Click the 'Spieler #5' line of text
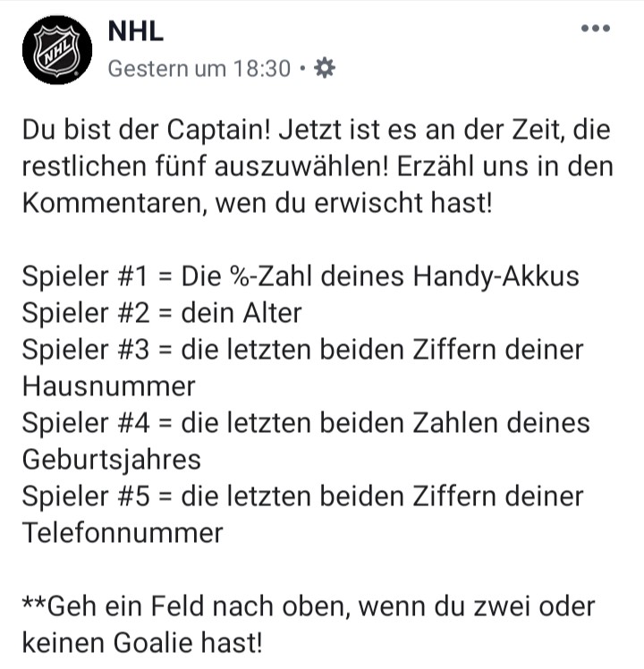Viewport: 644px width, 669px height. coord(302,495)
